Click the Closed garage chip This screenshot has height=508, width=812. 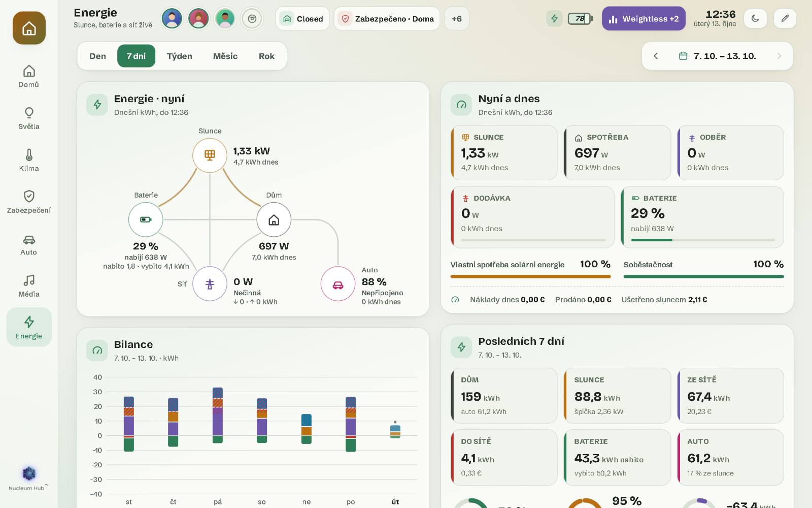click(x=302, y=19)
